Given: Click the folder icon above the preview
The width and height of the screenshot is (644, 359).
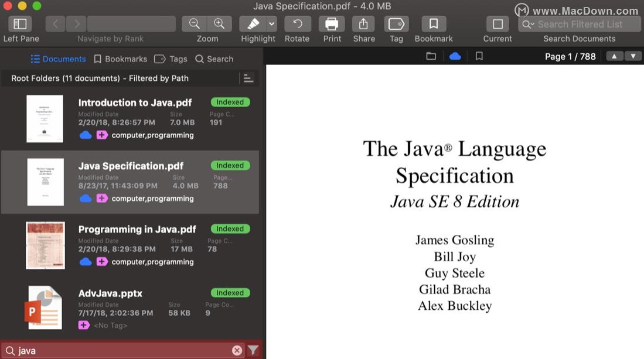Looking at the screenshot, I should click(x=431, y=56).
